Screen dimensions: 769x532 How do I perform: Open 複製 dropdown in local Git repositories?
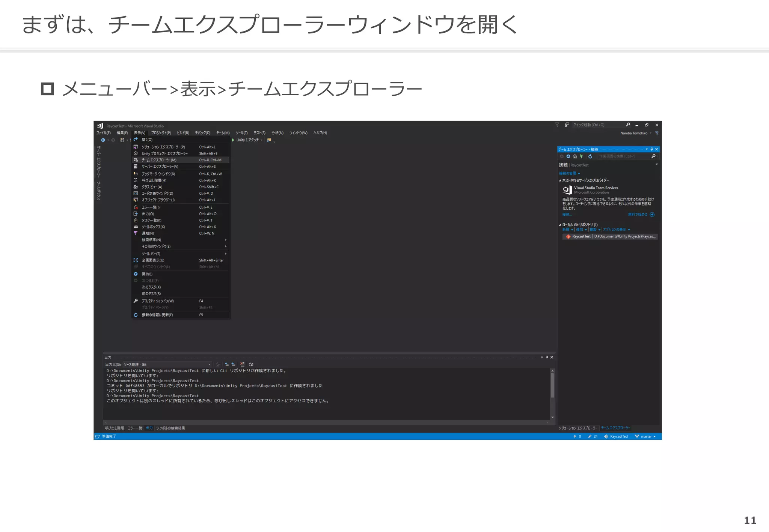[595, 230]
